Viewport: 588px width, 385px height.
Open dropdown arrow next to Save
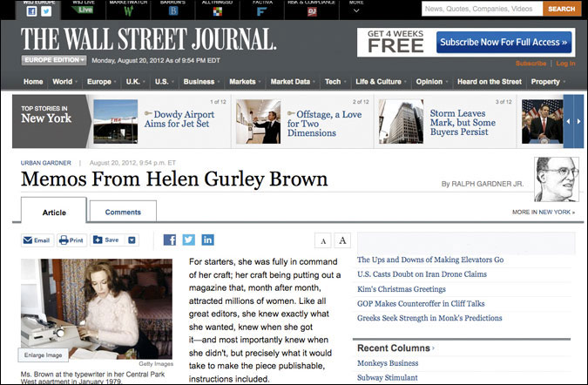[x=132, y=240]
